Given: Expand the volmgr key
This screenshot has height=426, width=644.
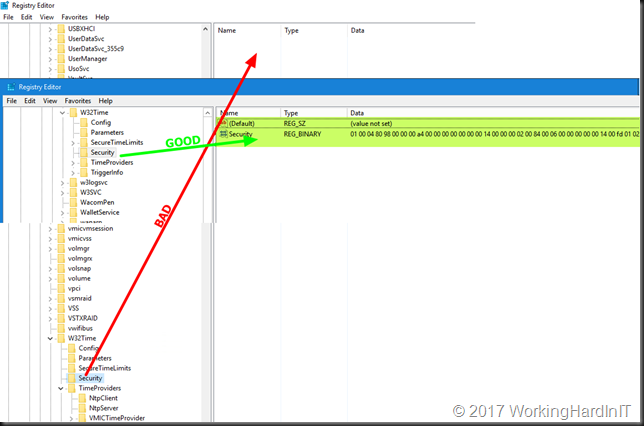Looking at the screenshot, I should tap(50, 249).
